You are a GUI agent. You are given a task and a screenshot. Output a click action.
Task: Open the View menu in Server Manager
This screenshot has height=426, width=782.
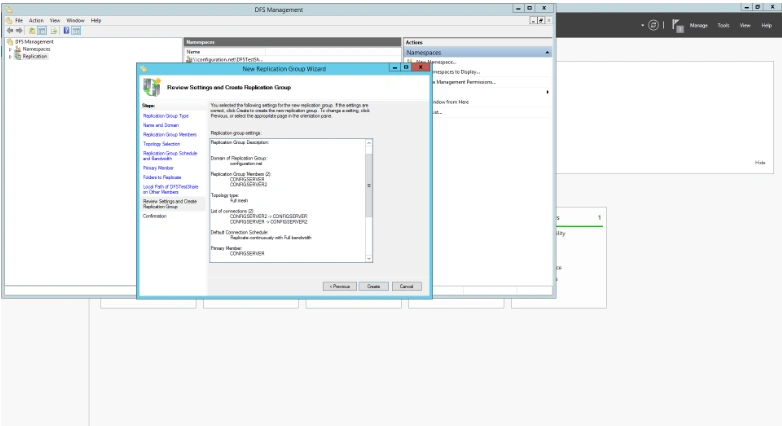click(745, 25)
